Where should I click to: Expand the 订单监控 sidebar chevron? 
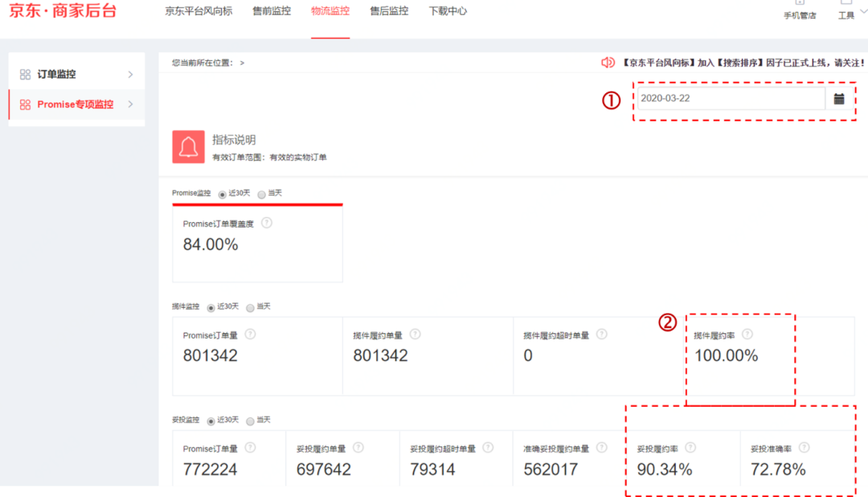[x=131, y=74]
